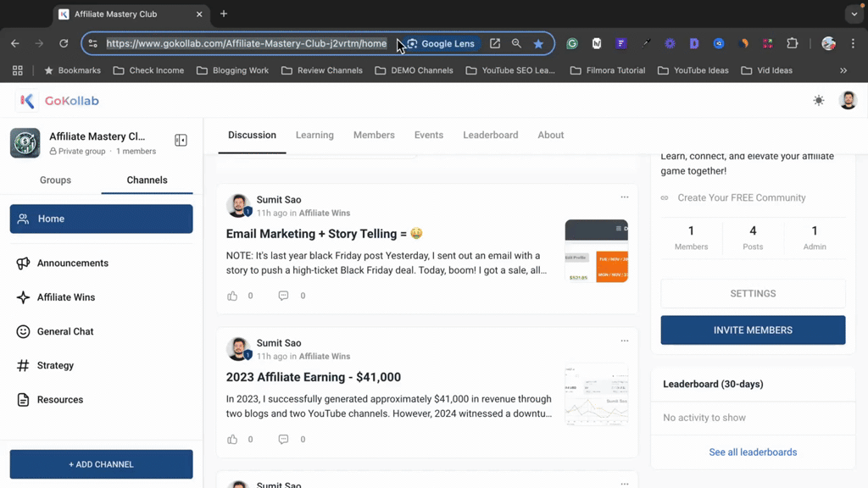Click the zoom magnifier icon in address bar

[516, 43]
